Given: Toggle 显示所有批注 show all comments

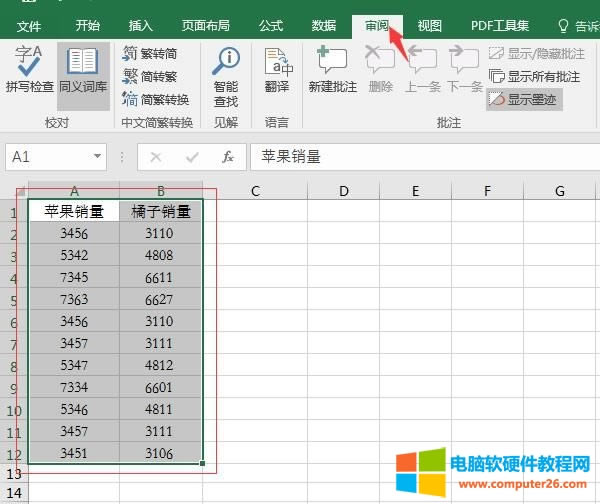Looking at the screenshot, I should (x=535, y=76).
